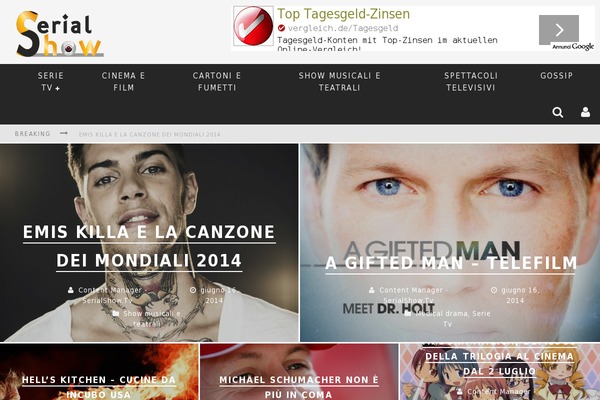Click the breaking news arrow icon
Screen dimensions: 600x400
64,133
